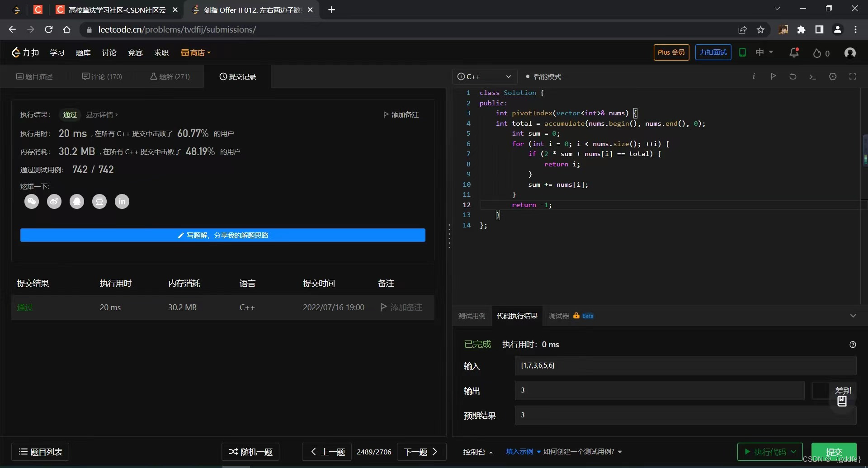Image resolution: width=868 pixels, height=468 pixels.
Task: Switch to 题目描述 tab
Action: 34,76
